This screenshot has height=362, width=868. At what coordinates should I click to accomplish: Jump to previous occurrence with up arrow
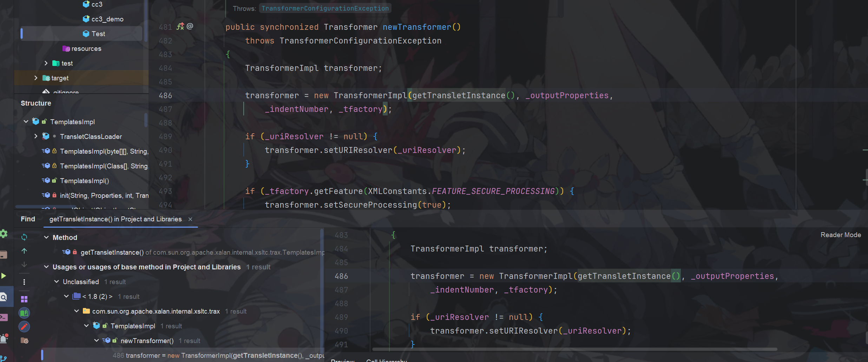point(24,251)
